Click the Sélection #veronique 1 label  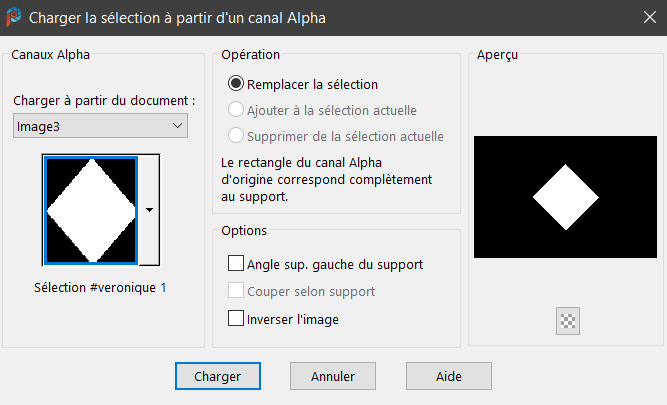pyautogui.click(x=100, y=287)
